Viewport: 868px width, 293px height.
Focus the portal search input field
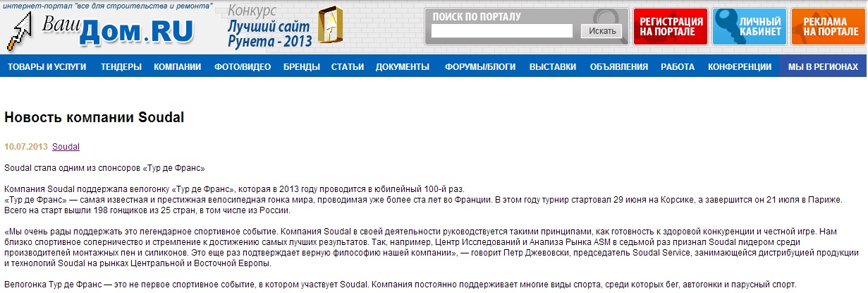point(501,31)
